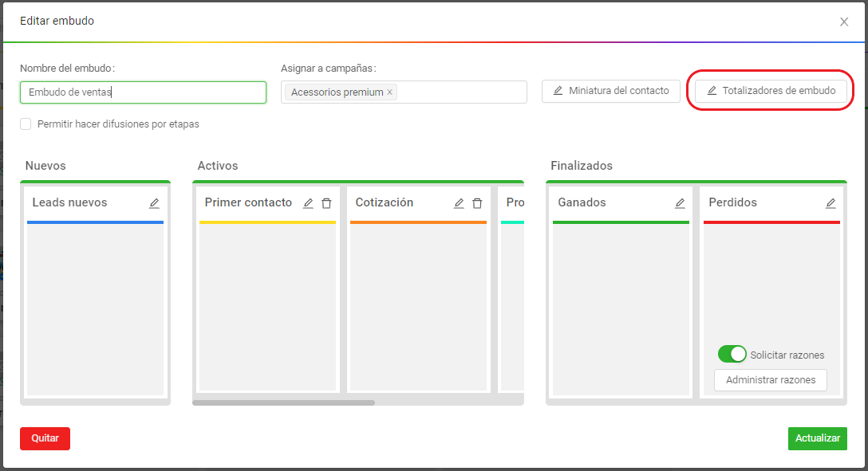This screenshot has height=471, width=868.
Task: Remove the Acessorios premium campaign tag
Action: click(389, 92)
